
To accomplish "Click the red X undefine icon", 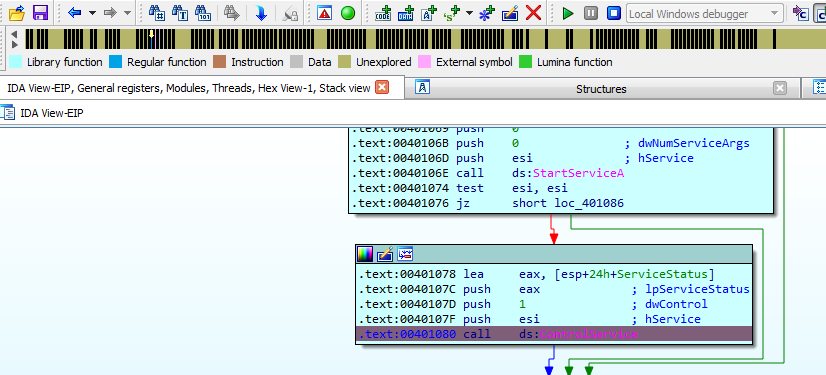I will pos(534,13).
